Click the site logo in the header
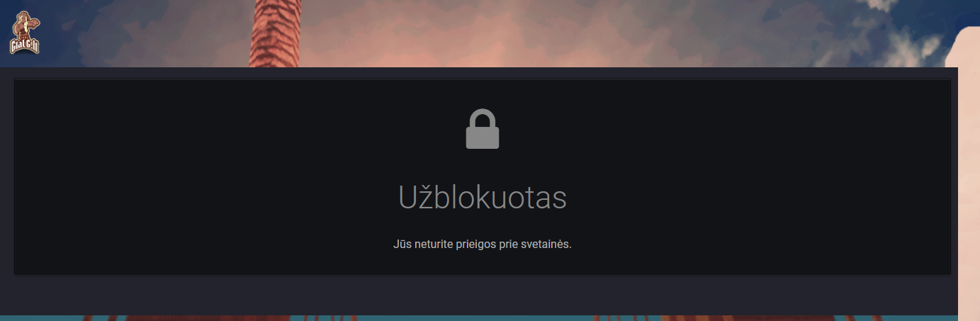This screenshot has width=980, height=321. 25,33
